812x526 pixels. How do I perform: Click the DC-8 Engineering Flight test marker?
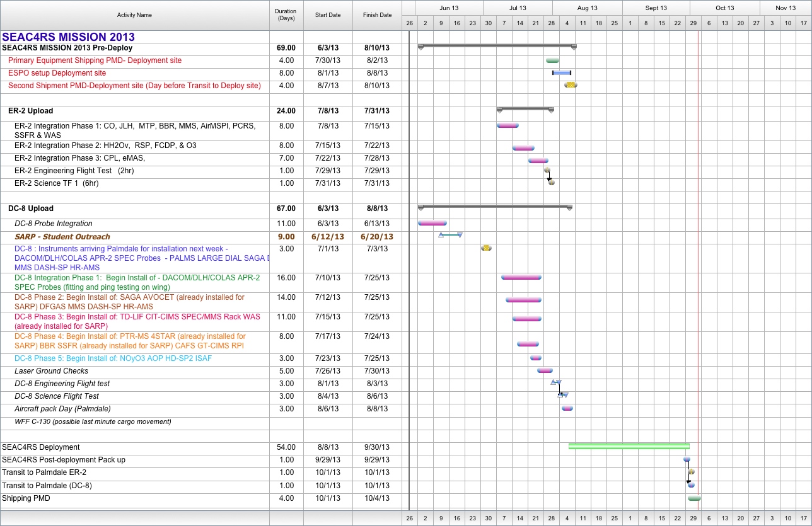pos(556,382)
